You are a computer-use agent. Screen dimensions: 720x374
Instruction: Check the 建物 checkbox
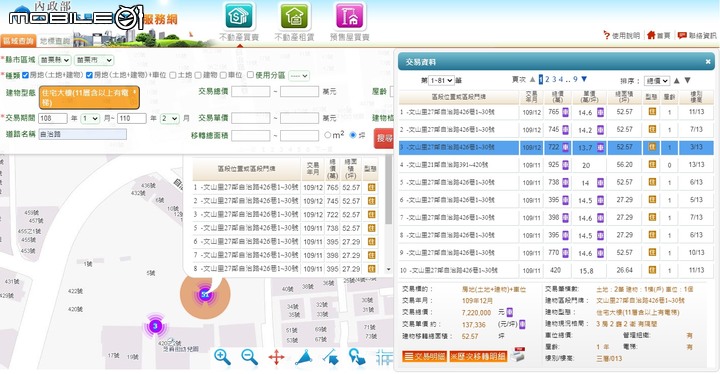click(198, 75)
